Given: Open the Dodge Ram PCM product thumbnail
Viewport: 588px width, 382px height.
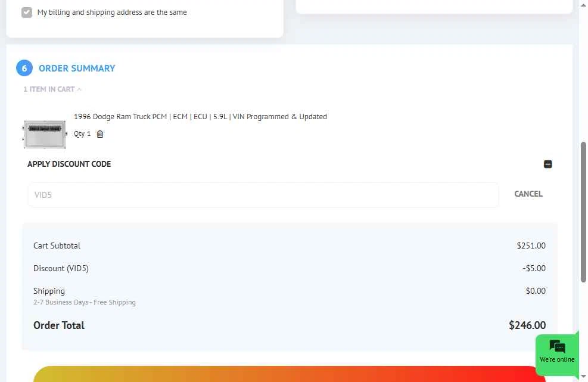Looking at the screenshot, I should pos(45,134).
